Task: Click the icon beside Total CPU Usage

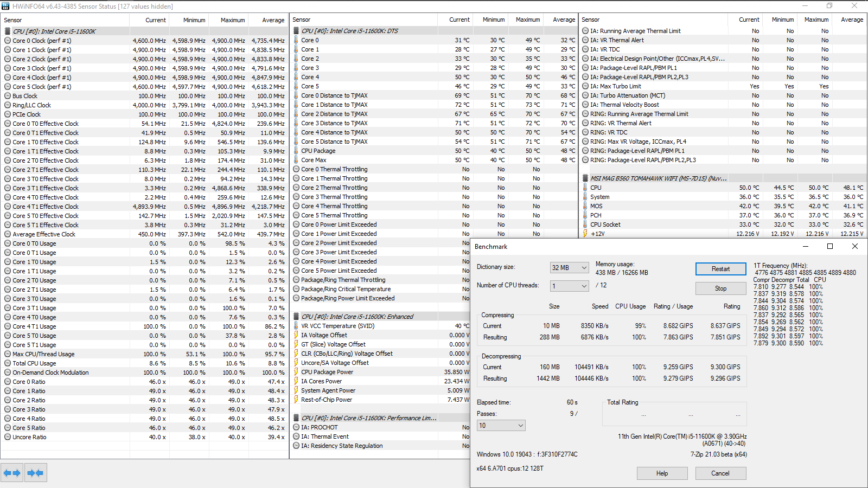Action: point(8,363)
